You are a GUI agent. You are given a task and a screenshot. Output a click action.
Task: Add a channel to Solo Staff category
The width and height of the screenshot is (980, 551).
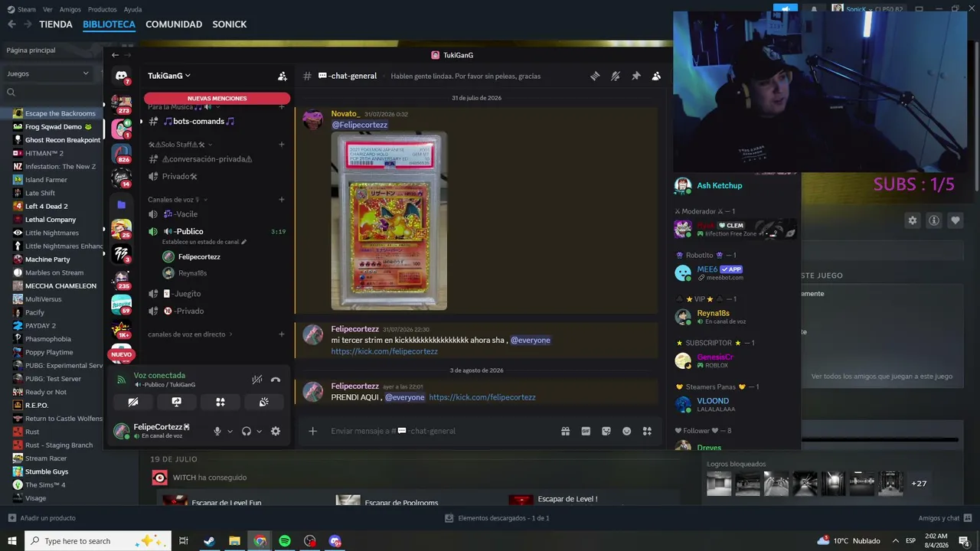point(282,145)
